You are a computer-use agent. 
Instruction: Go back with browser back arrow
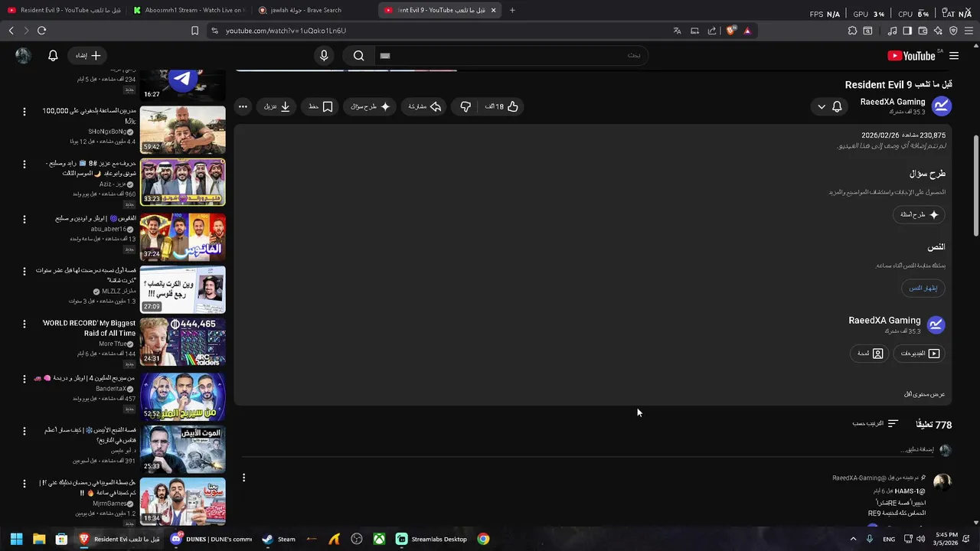pos(11,31)
